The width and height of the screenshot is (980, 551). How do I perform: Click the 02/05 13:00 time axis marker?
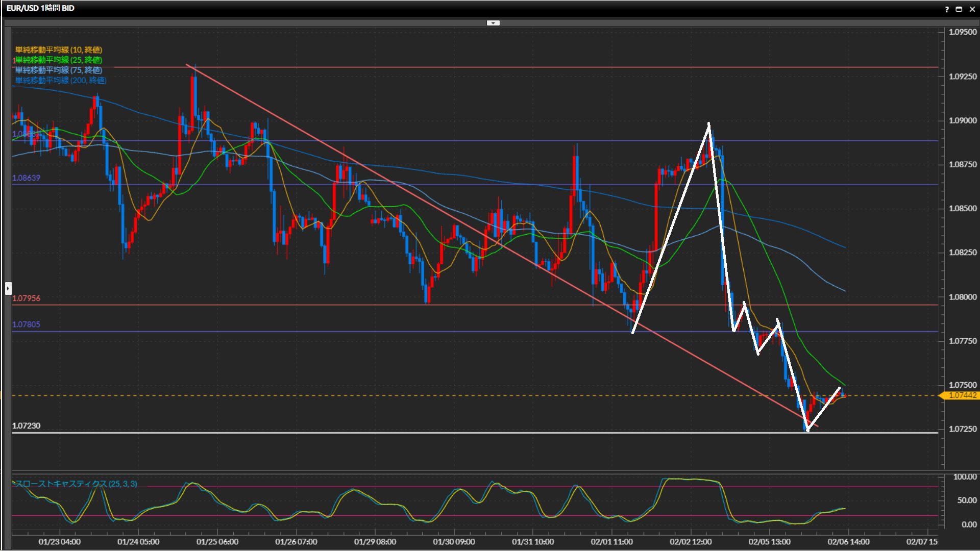point(769,542)
